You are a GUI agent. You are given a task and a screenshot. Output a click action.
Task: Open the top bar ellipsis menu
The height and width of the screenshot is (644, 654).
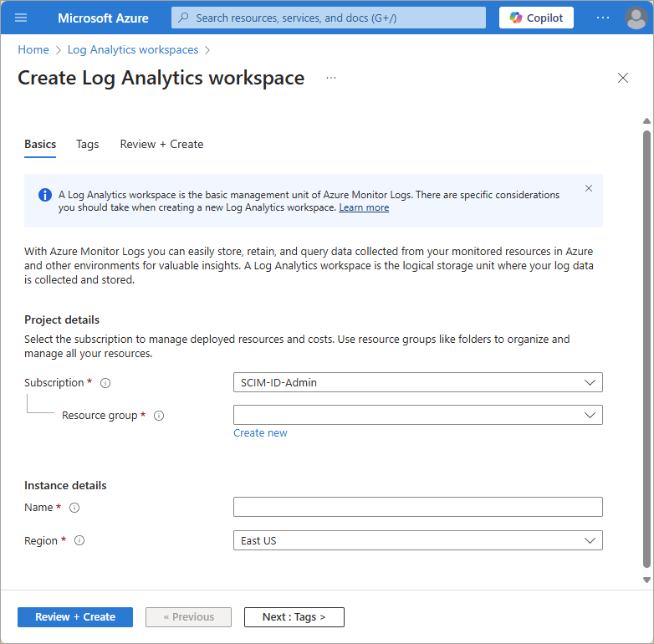[x=603, y=18]
